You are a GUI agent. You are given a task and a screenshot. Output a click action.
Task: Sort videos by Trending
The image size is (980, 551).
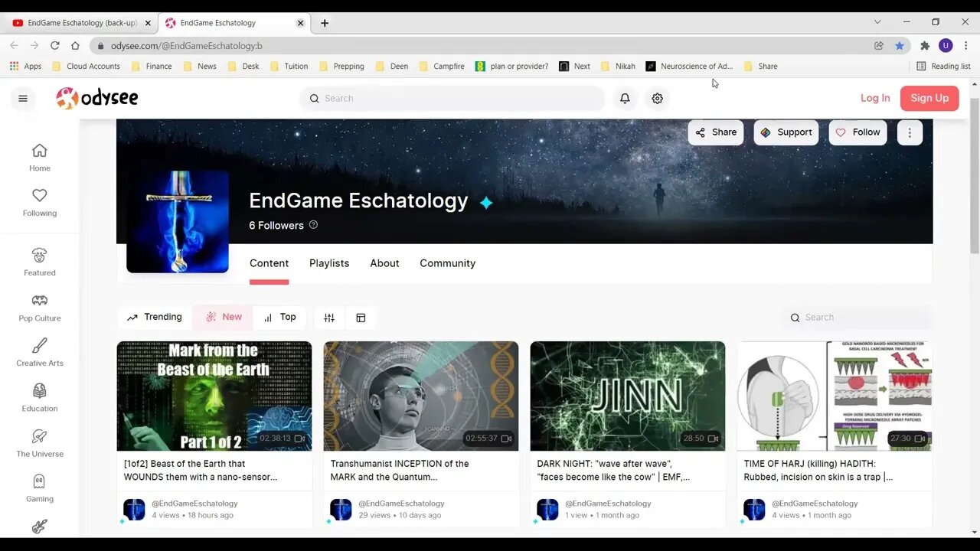coord(155,317)
